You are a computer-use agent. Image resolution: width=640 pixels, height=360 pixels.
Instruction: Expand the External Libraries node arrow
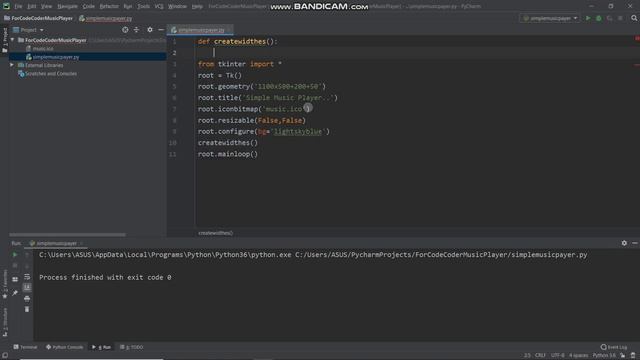point(12,65)
